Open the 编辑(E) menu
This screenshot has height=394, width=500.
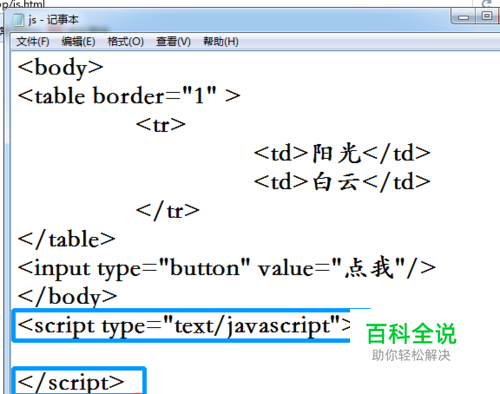tap(78, 42)
